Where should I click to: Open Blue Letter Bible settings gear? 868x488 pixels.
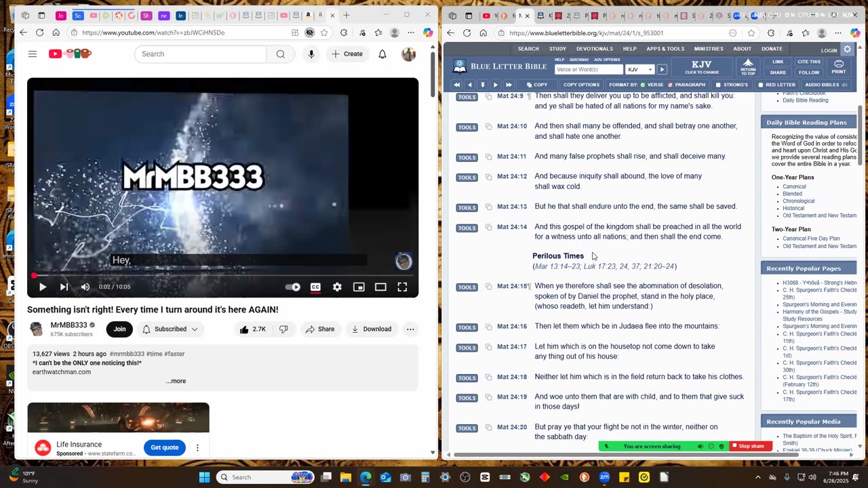tap(847, 49)
